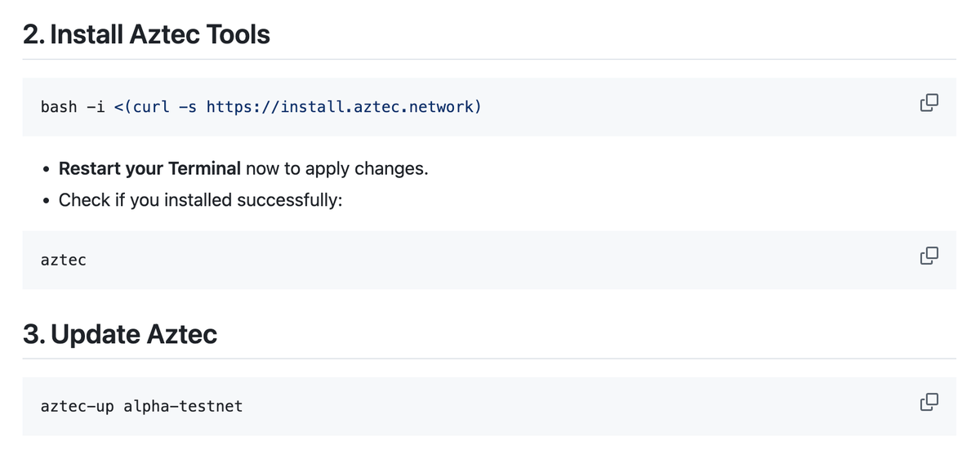Screen dimensions: 980x455
Task: Click the install.aztec.network URL in code
Action: click(343, 107)
